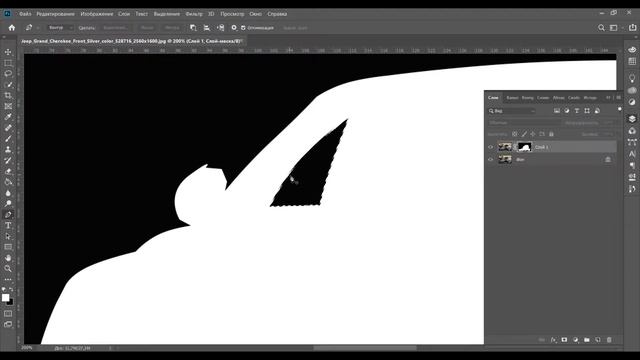Add a layer mask button
The image size is (640, 360).
tap(564, 340)
